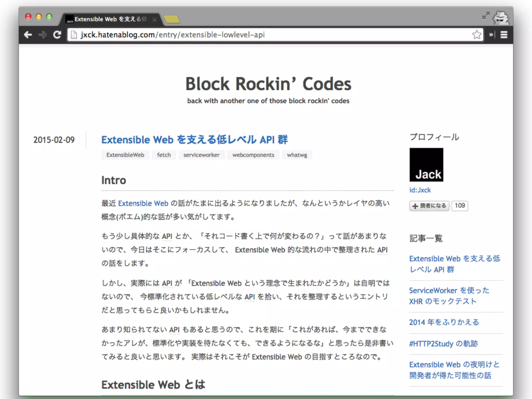Bookmark page with star icon

[477, 35]
